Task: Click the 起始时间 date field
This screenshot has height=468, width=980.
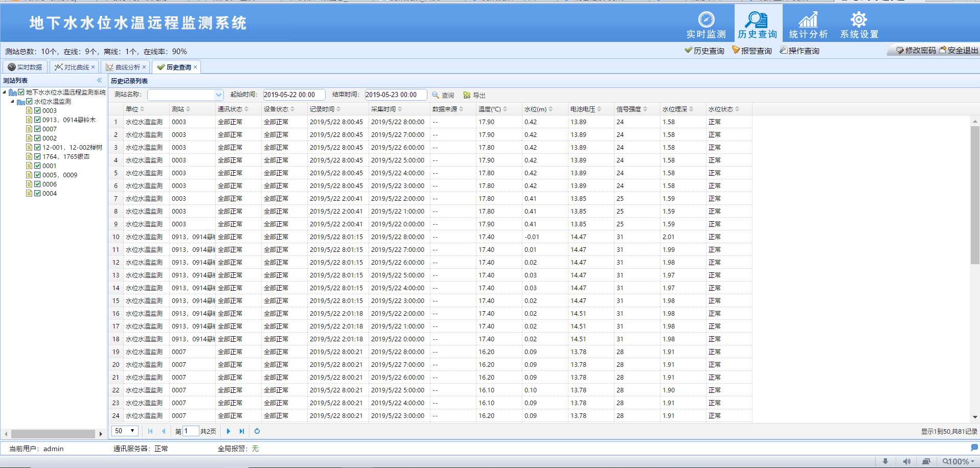Action: (x=294, y=95)
